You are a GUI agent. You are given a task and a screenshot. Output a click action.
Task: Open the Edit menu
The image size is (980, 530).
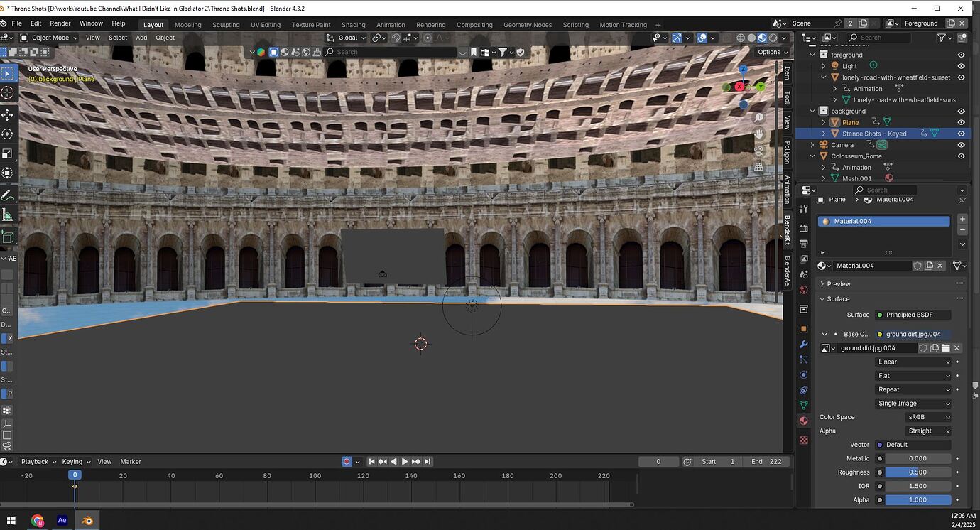(x=36, y=23)
